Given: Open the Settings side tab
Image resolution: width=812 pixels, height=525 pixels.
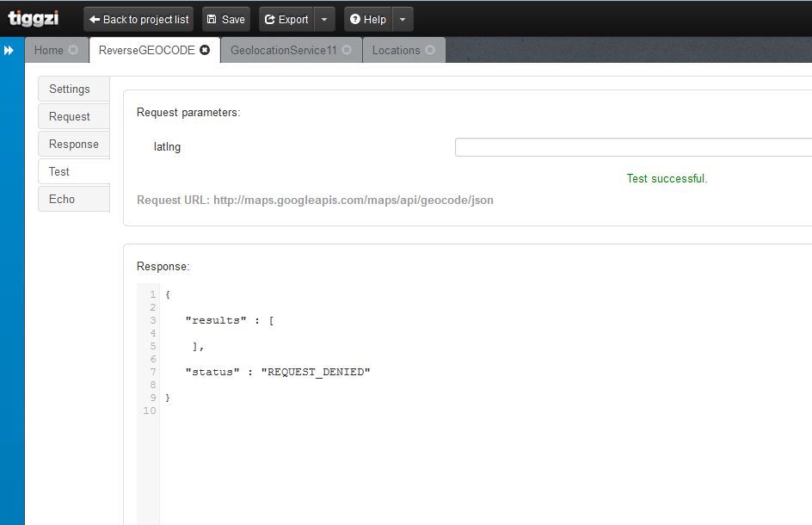Looking at the screenshot, I should (70, 89).
